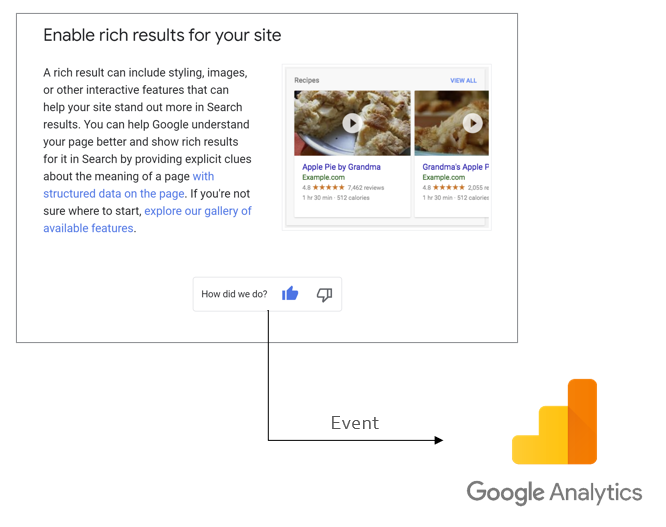Click the Google Analytics wordmark text
666x527 pixels.
pyautogui.click(x=554, y=492)
